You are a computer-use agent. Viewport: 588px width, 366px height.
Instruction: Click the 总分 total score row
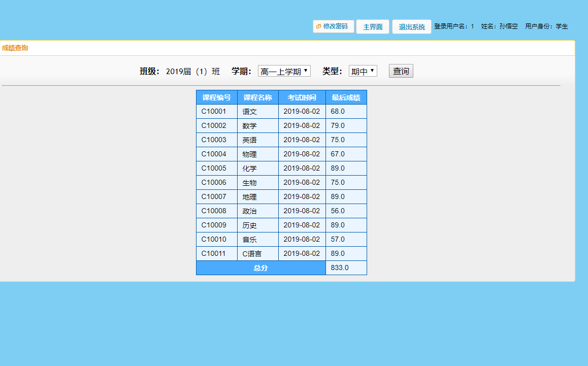[x=260, y=268]
